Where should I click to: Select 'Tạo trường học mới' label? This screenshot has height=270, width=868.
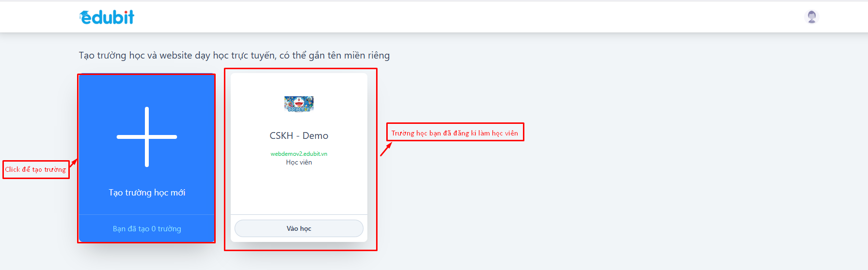147,193
